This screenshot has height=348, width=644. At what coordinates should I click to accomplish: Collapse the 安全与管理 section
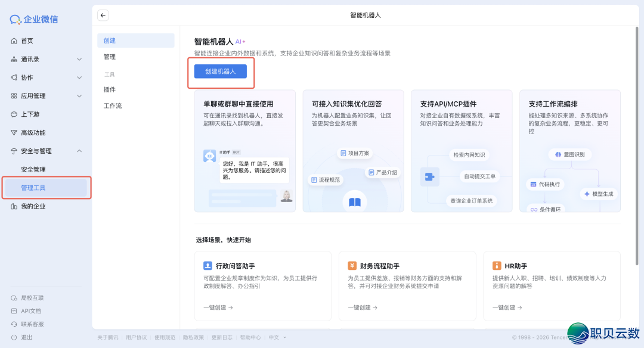coord(78,151)
